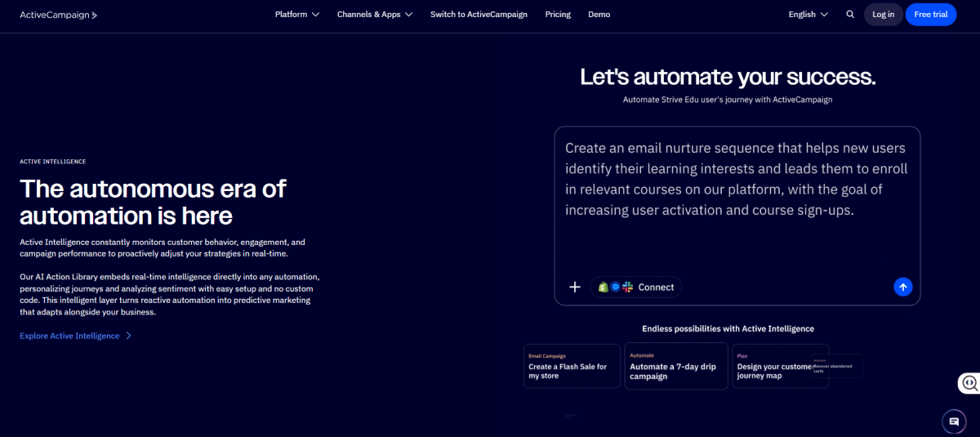The height and width of the screenshot is (437, 980).
Task: Open the accessibility zoom widget at the right edge
Action: pyautogui.click(x=969, y=382)
